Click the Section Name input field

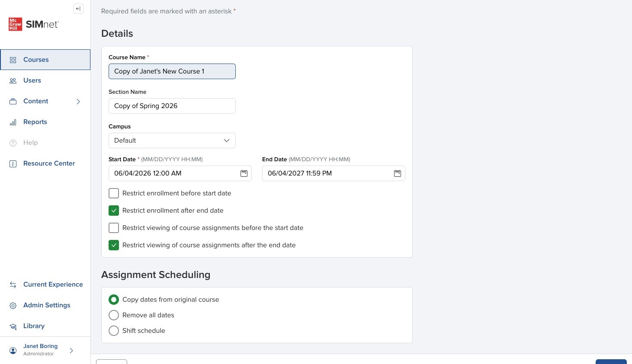(172, 106)
